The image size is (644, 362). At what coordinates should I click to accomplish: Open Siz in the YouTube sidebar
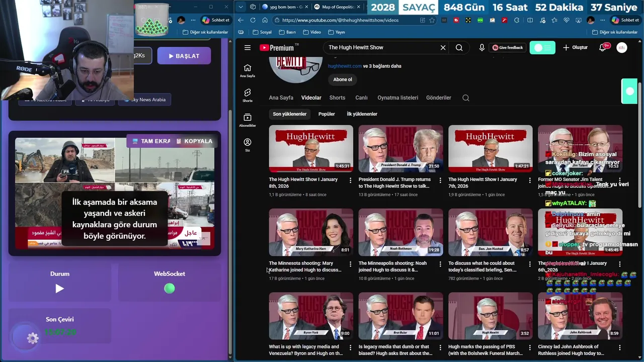click(x=248, y=145)
